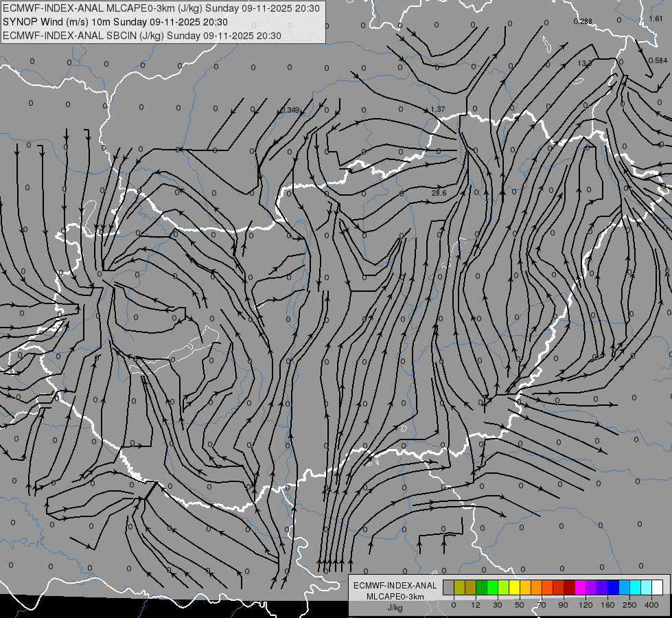The image size is (672, 618).
Task: Click the pure blue legend swatch
Action: (x=613, y=587)
